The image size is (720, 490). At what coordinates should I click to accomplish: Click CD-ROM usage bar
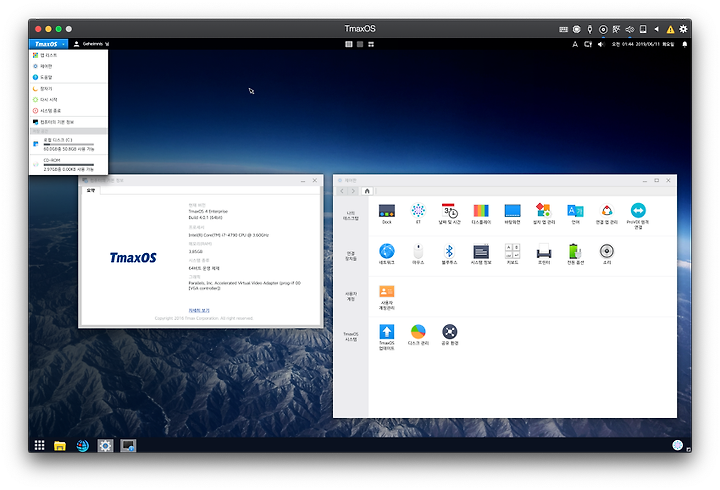[x=68, y=164]
